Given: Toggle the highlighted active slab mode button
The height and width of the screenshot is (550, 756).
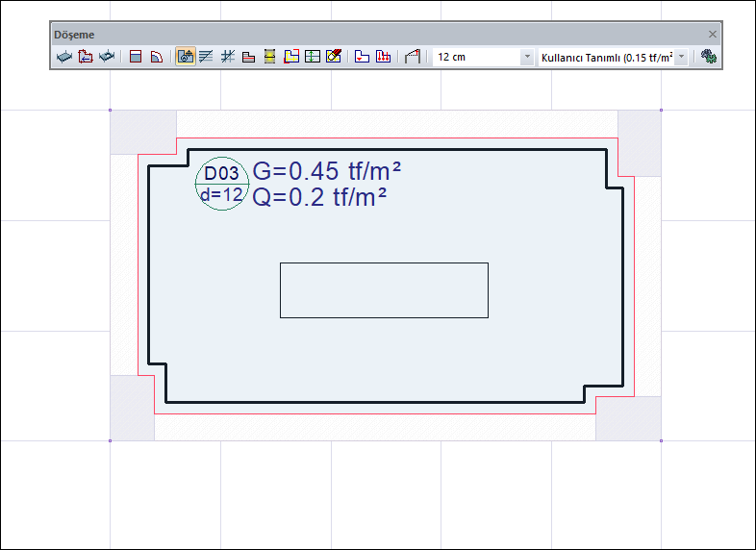Looking at the screenshot, I should [x=186, y=57].
